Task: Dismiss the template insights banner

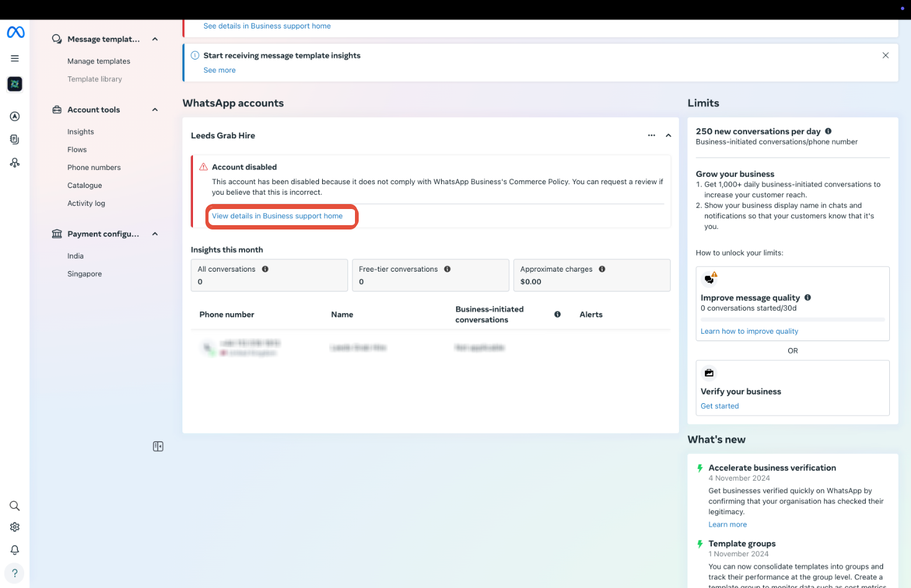Action: point(886,55)
